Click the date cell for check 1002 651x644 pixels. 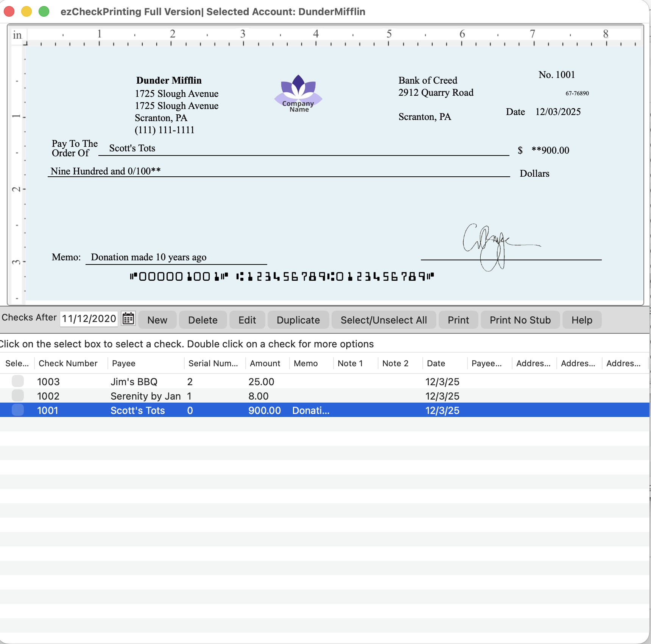coord(442,396)
